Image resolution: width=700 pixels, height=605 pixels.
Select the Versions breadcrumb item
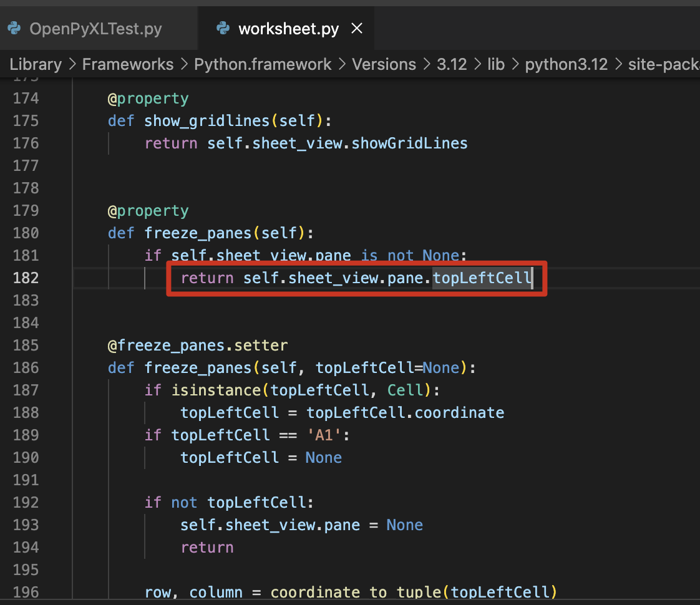click(384, 64)
